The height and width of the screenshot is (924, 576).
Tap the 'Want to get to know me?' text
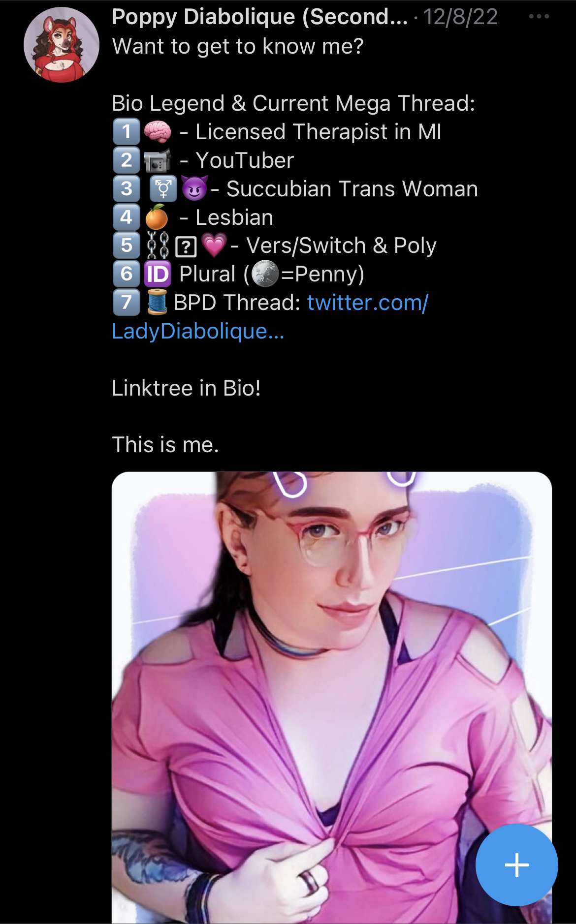tap(238, 47)
